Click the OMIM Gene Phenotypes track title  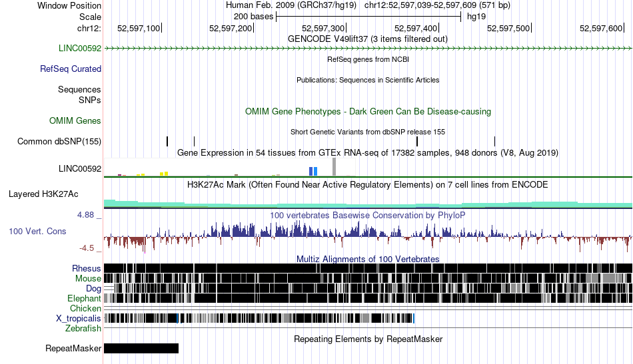coord(368,112)
